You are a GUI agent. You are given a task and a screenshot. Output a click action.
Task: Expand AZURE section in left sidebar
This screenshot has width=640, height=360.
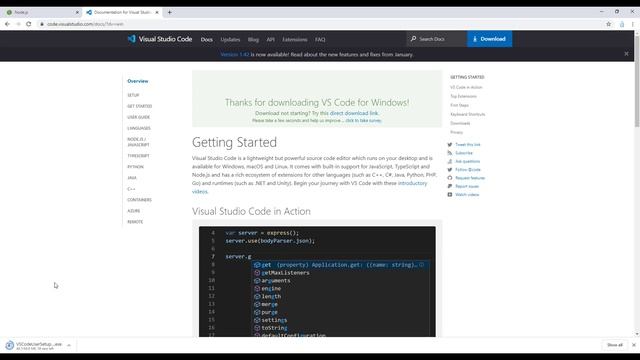(133, 211)
